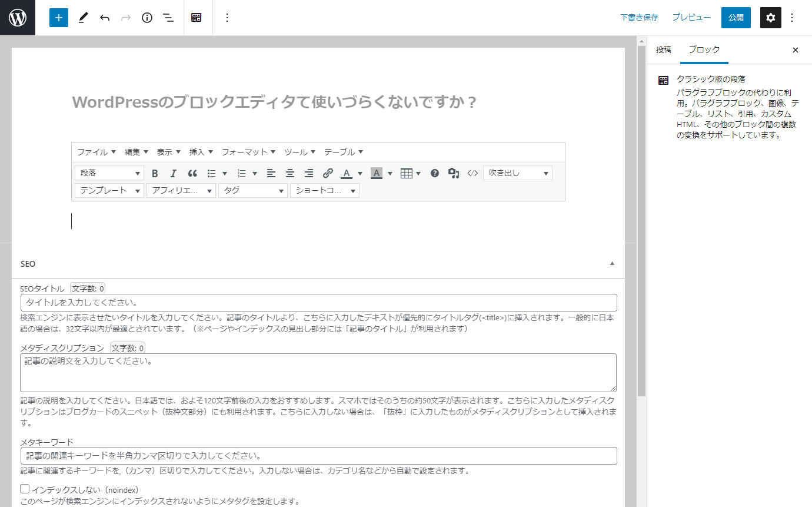
Task: Click the post title heading
Action: coord(274,102)
